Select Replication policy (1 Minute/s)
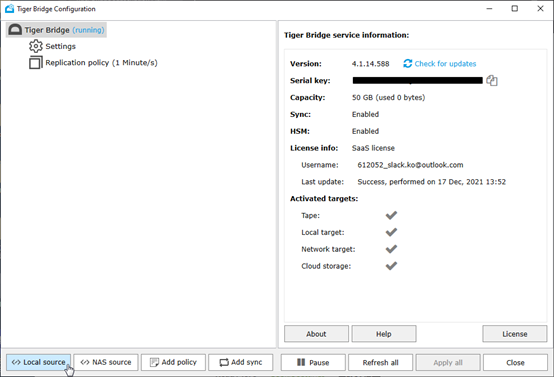The width and height of the screenshot is (554, 377). coord(101,63)
